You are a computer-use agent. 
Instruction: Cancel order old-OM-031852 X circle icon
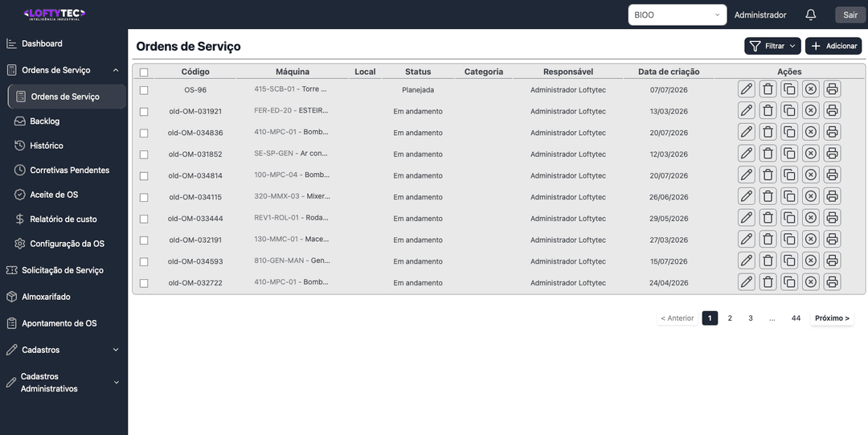point(810,154)
